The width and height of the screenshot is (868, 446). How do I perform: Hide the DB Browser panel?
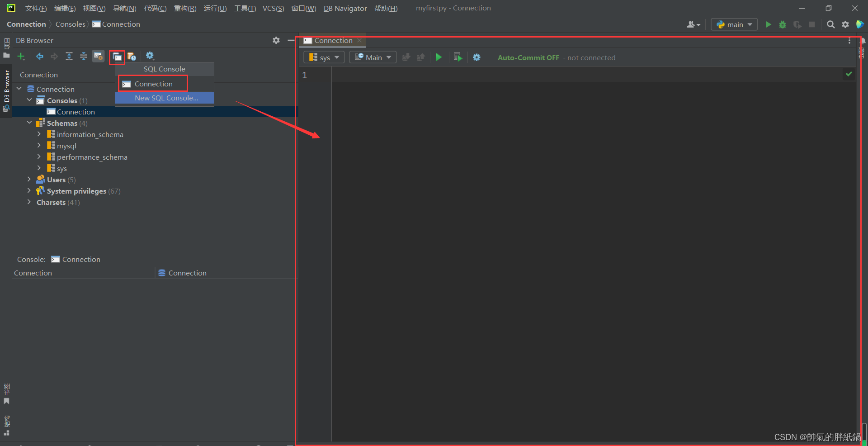tap(291, 40)
